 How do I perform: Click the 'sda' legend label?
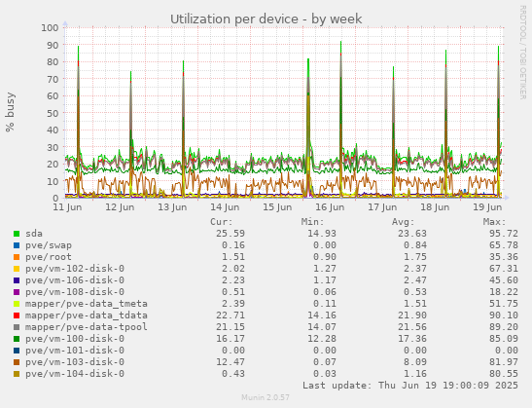pyautogui.click(x=34, y=234)
